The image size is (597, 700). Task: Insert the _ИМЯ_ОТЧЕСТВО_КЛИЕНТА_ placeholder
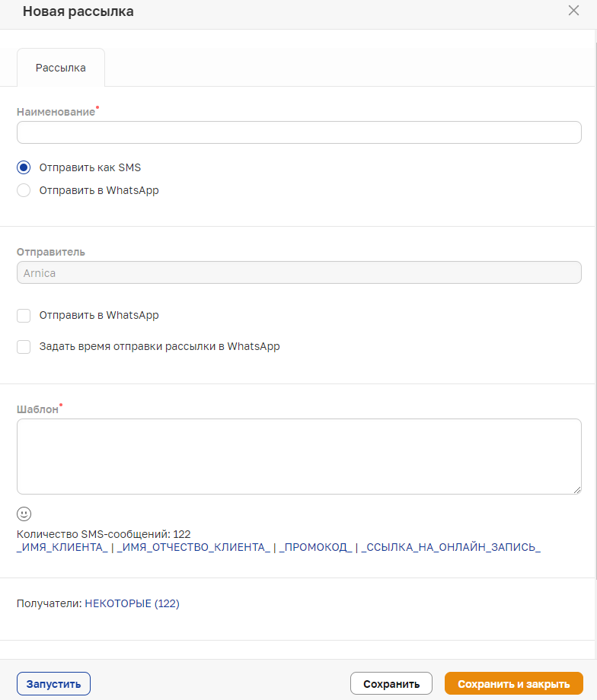coord(193,547)
